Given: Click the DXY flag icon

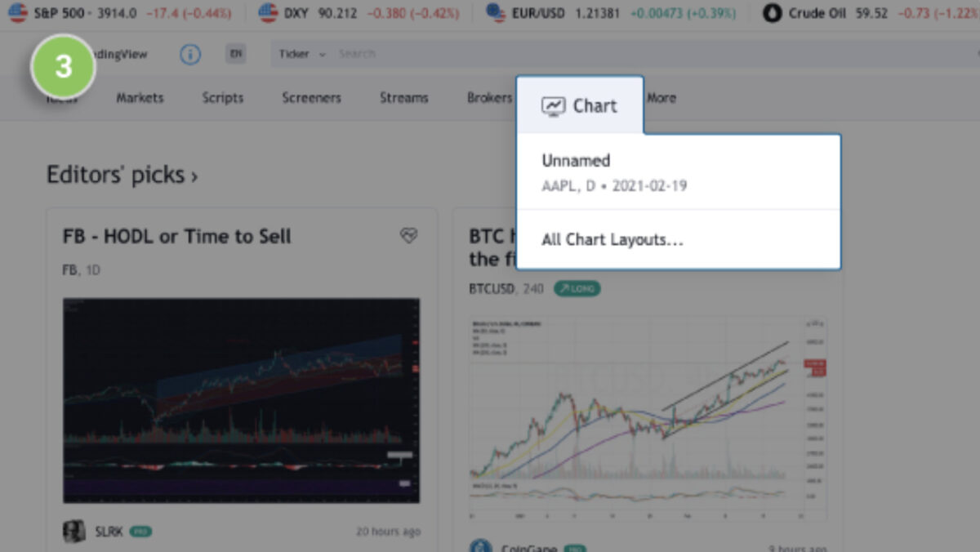Looking at the screenshot, I should pos(268,13).
